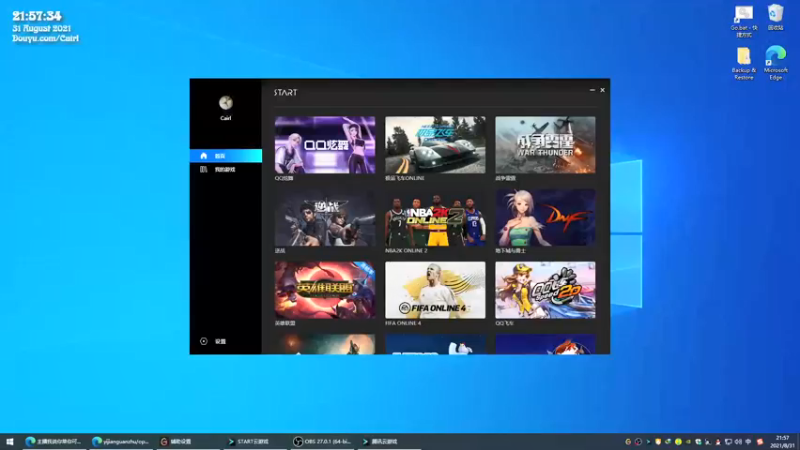The width and height of the screenshot is (800, 450).
Task: Open the home tab in START sidebar
Action: tap(226, 156)
